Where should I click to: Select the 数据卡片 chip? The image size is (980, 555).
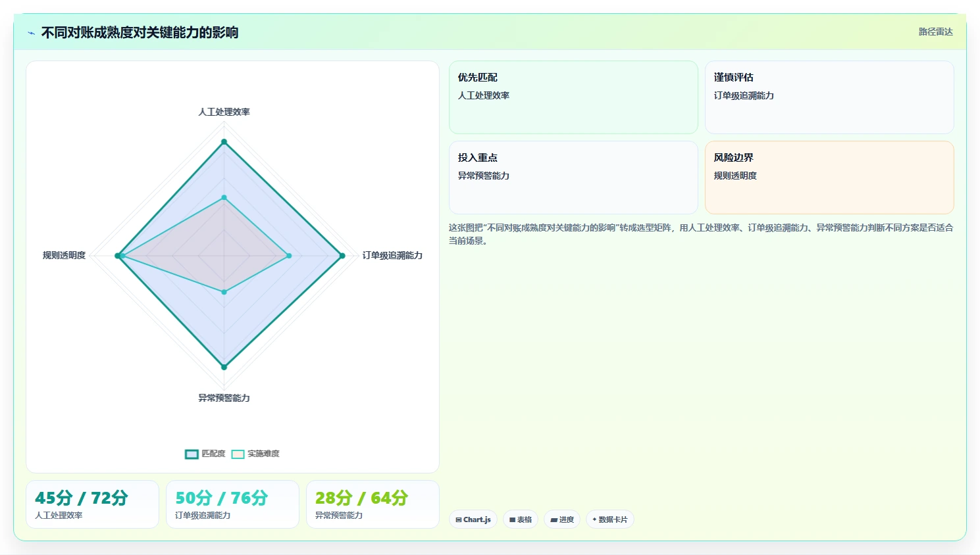click(x=610, y=519)
